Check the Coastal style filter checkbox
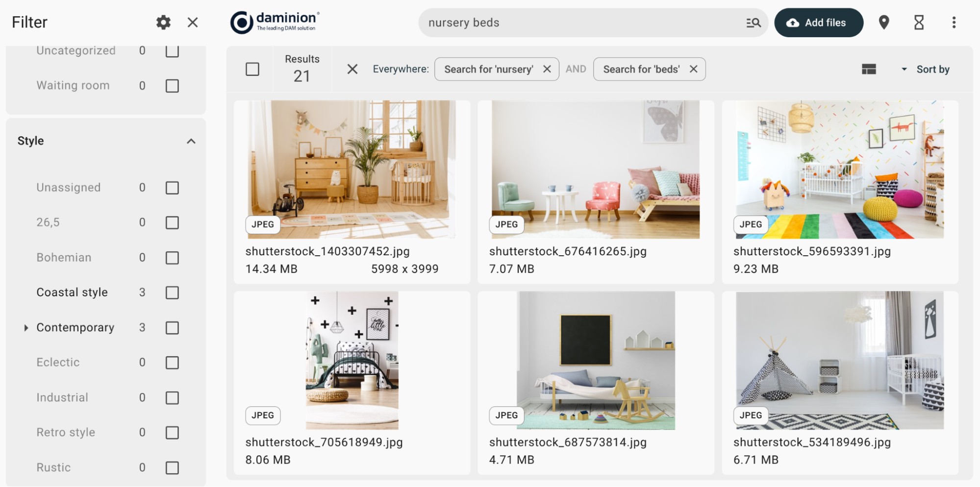 click(x=172, y=292)
